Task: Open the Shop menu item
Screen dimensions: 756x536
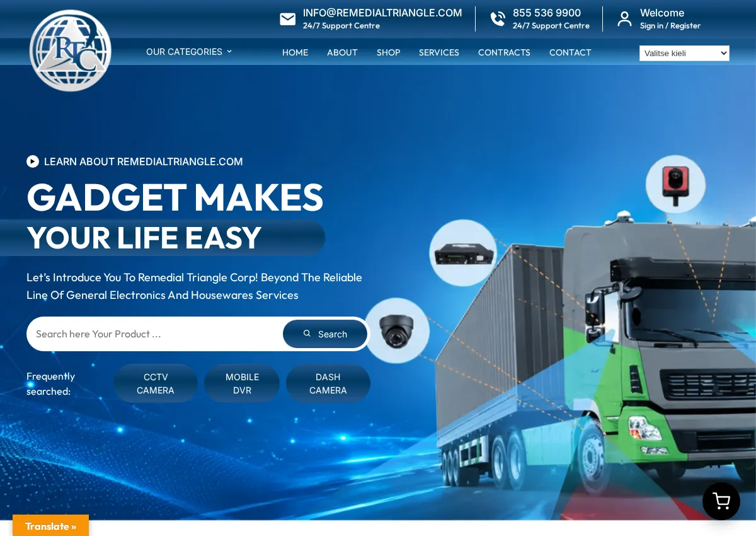Action: tap(388, 52)
